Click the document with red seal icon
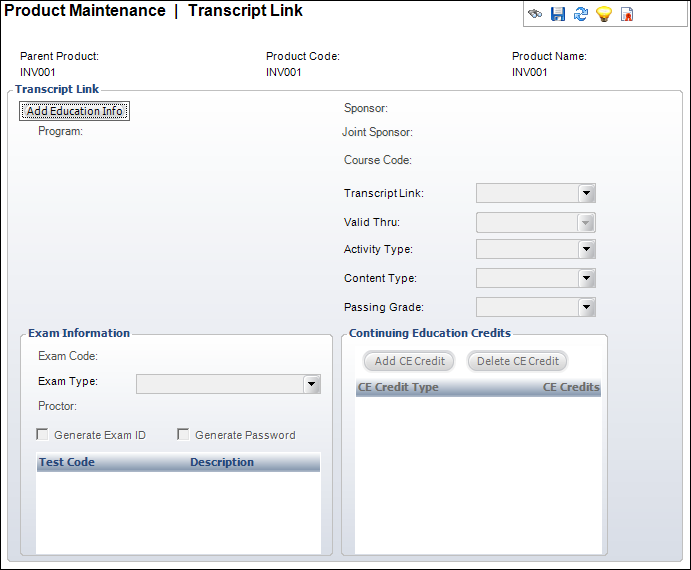 (627, 14)
